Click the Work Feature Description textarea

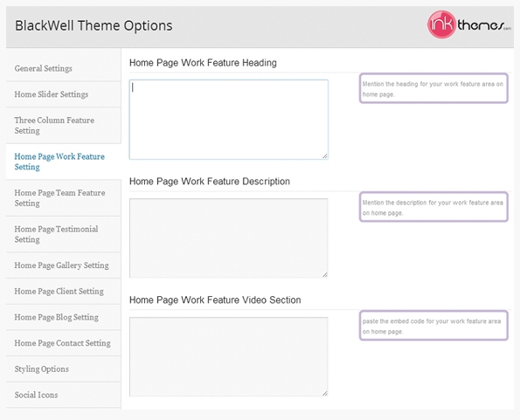click(x=229, y=238)
